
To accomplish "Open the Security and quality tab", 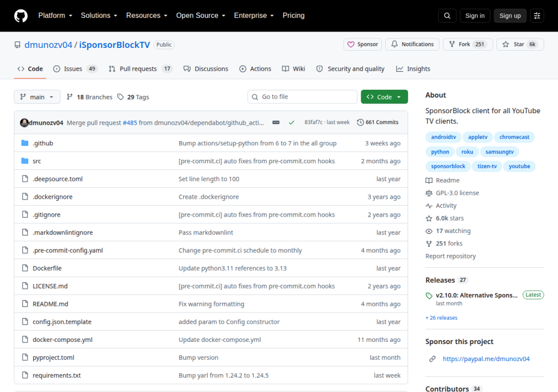I will [350, 69].
